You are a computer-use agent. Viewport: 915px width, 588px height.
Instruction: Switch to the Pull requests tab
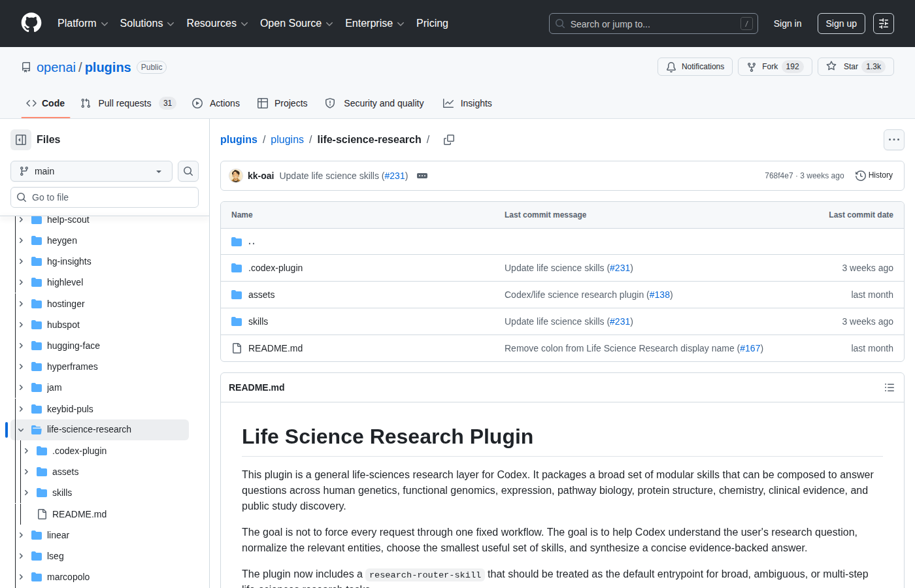[128, 103]
